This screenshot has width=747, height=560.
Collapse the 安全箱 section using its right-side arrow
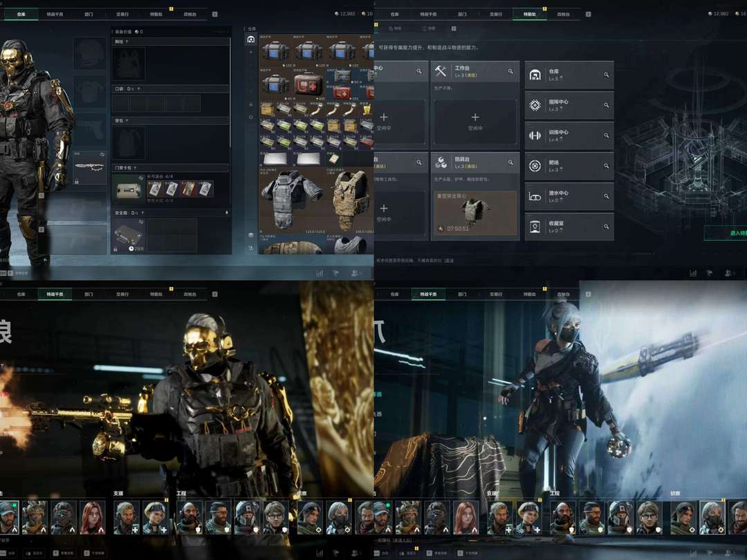(227, 213)
